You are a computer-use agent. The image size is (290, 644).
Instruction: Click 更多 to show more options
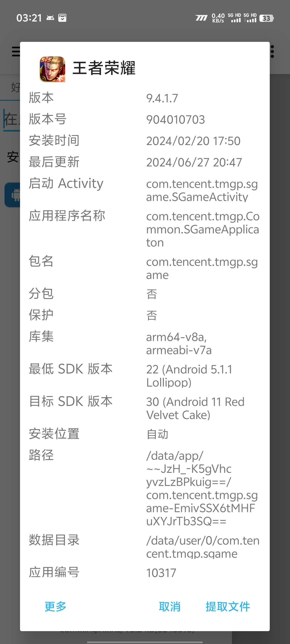coord(55,607)
